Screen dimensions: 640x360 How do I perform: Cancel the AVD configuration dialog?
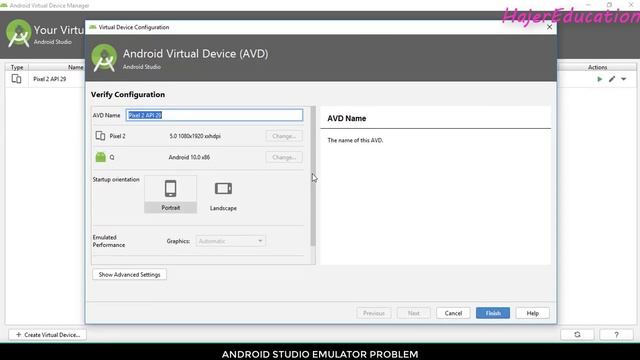pyautogui.click(x=453, y=313)
